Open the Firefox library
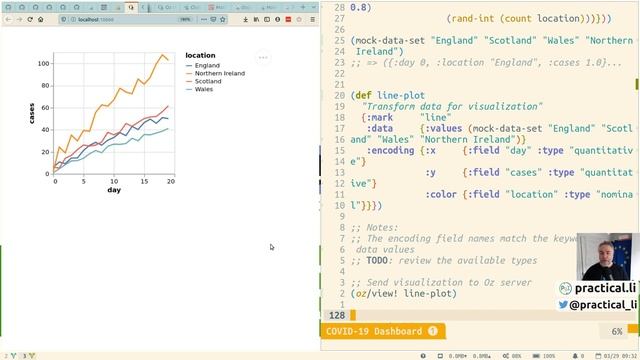Screen dimensions: 640x360 click(256, 19)
